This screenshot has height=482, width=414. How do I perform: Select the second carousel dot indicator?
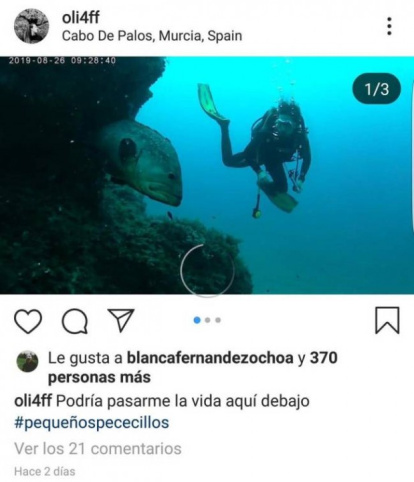pos(208,320)
